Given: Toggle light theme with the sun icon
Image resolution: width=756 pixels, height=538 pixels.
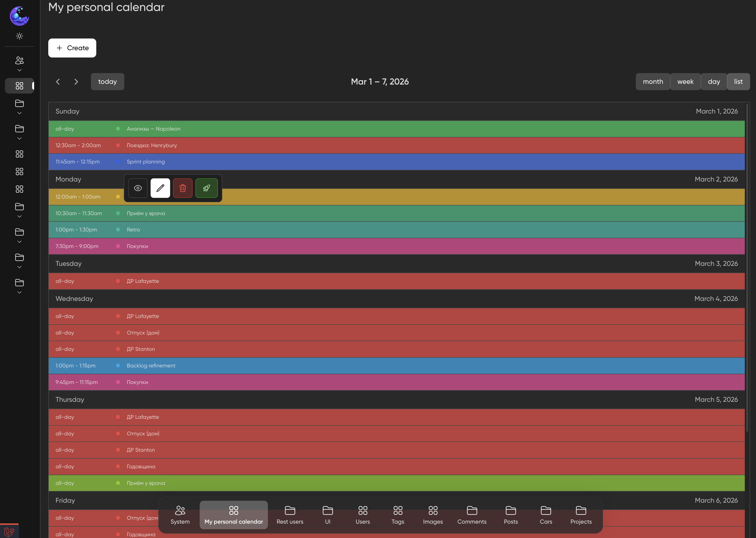Looking at the screenshot, I should point(19,36).
